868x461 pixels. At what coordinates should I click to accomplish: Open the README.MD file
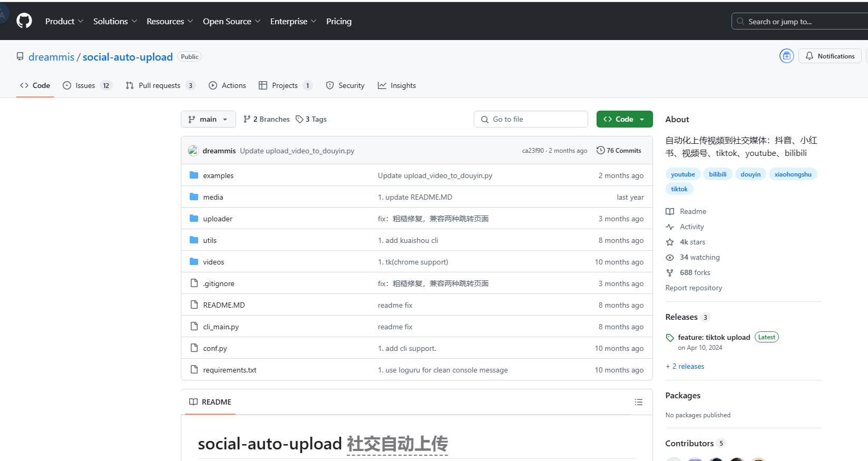224,305
